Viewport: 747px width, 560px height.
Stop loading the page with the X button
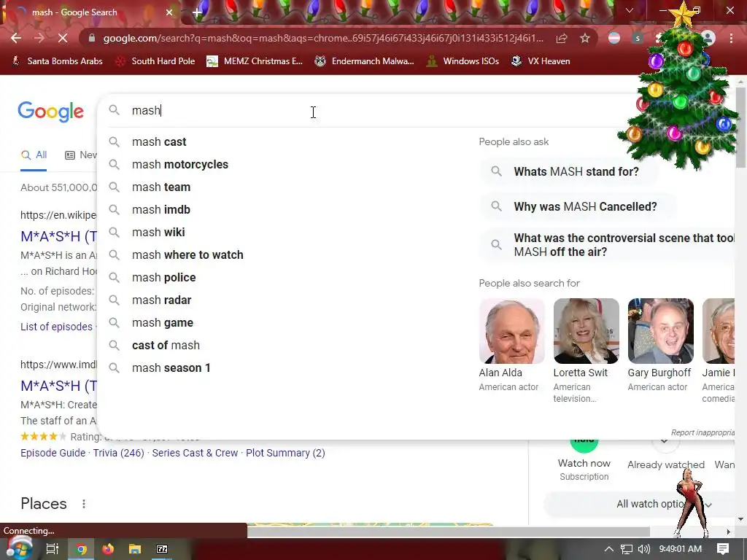pyautogui.click(x=63, y=38)
